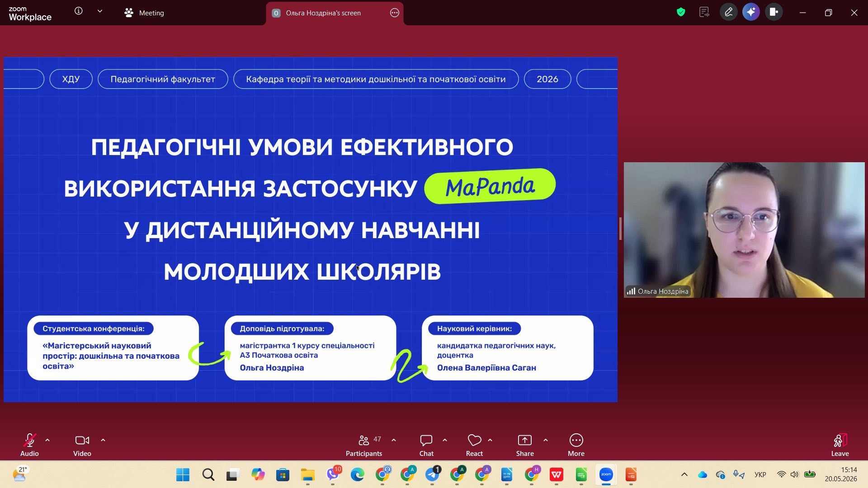Open File Explorer from the taskbar
This screenshot has height=488, width=868.
point(307,475)
